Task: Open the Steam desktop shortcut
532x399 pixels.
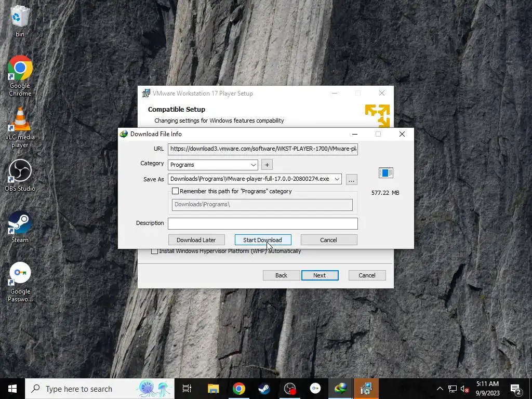Action: [x=20, y=228]
